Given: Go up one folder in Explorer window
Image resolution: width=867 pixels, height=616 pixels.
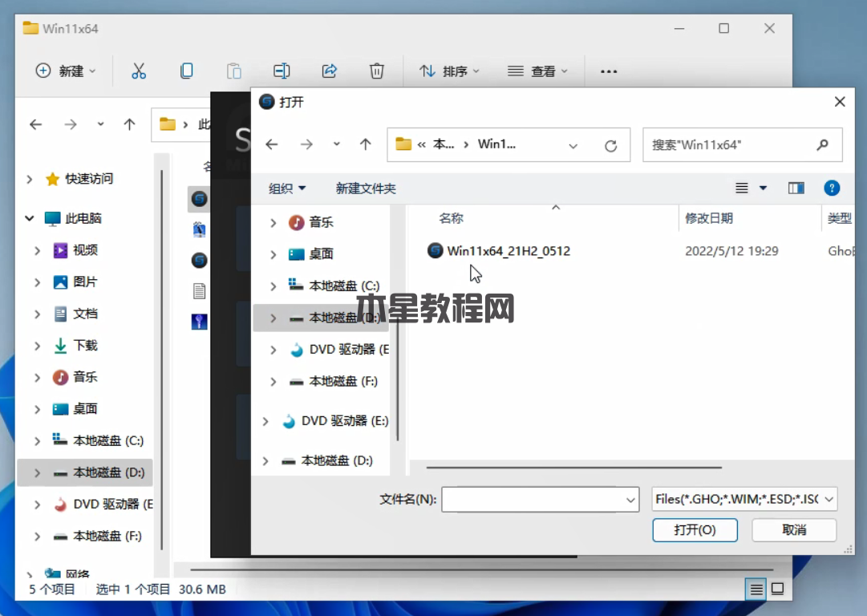Looking at the screenshot, I should coord(129,124).
